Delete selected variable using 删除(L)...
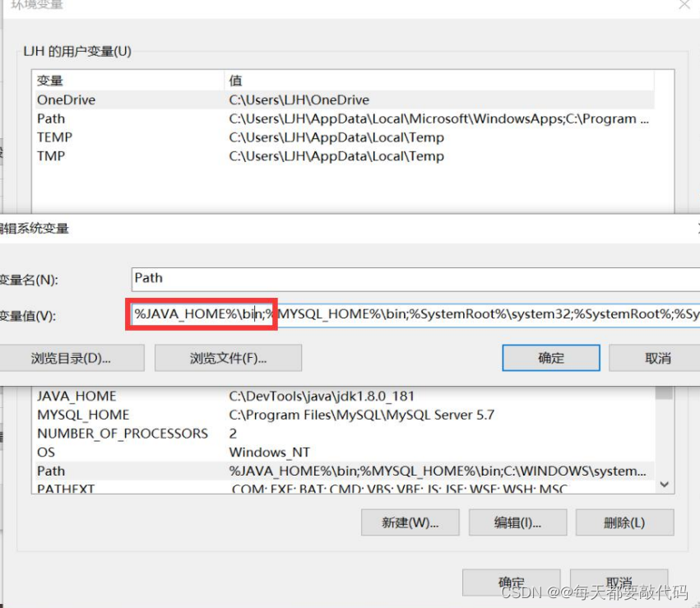700x608 pixels. (623, 522)
